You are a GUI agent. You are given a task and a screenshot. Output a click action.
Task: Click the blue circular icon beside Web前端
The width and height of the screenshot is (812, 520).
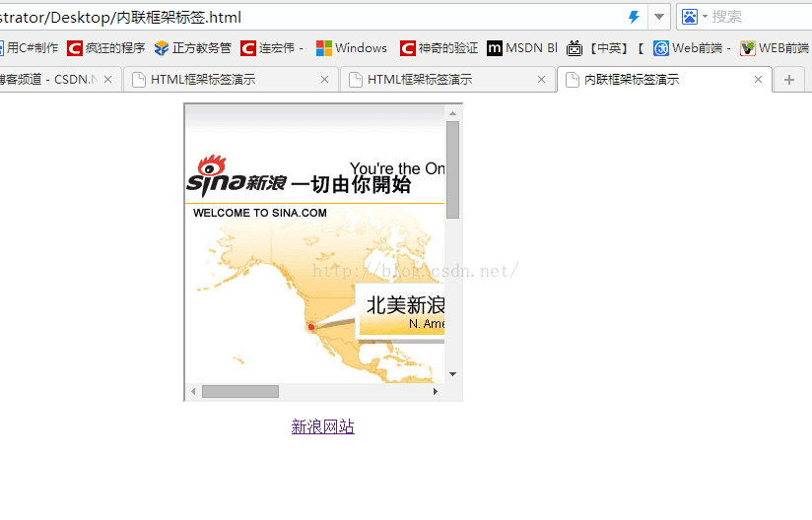point(661,48)
